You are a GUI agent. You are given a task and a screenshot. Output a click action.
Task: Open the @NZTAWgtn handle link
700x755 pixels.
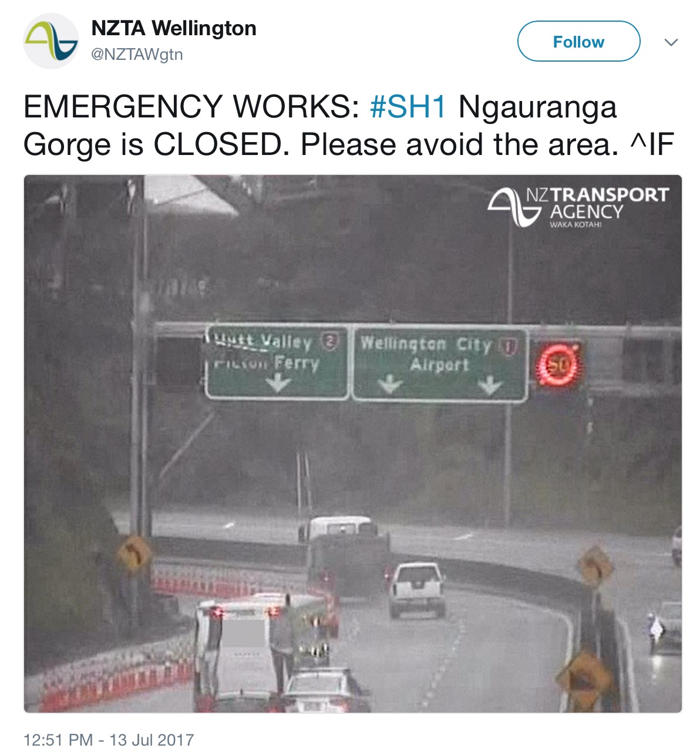click(137, 55)
